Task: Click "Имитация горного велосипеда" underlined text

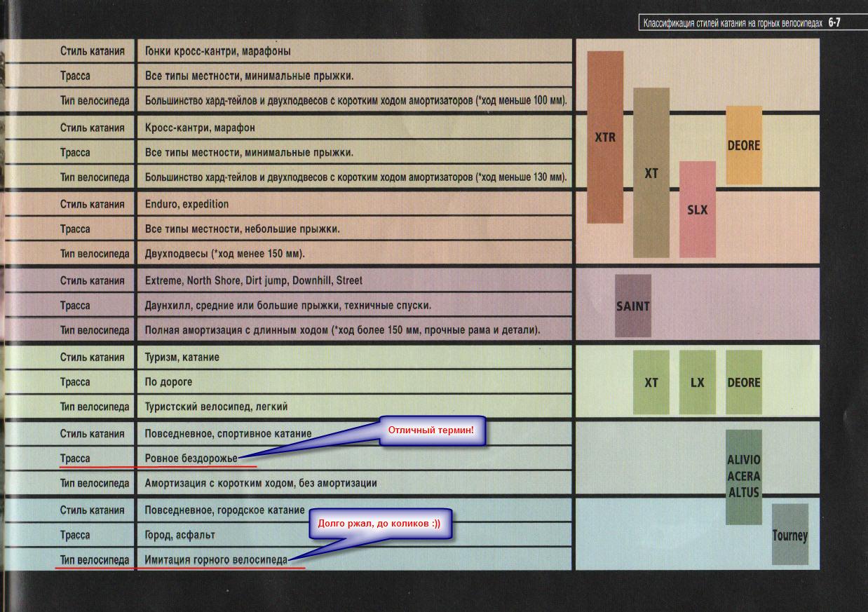Action: pos(215,560)
